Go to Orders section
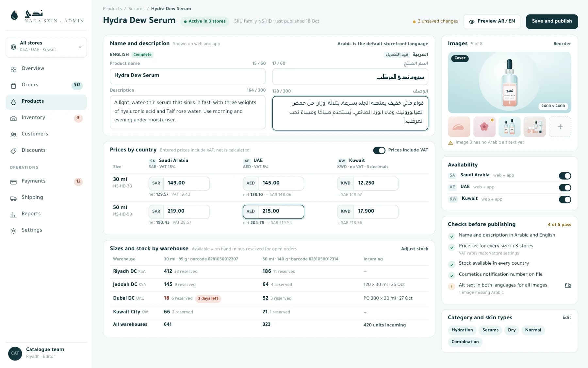 46,85
